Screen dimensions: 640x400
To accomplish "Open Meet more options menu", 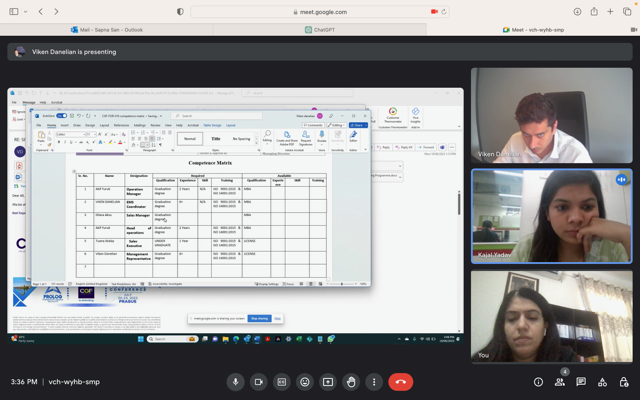I will (x=374, y=382).
